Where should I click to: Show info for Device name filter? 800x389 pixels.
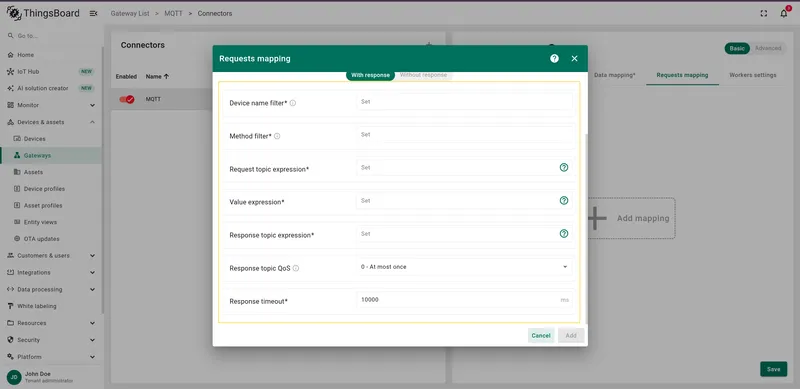click(x=293, y=103)
